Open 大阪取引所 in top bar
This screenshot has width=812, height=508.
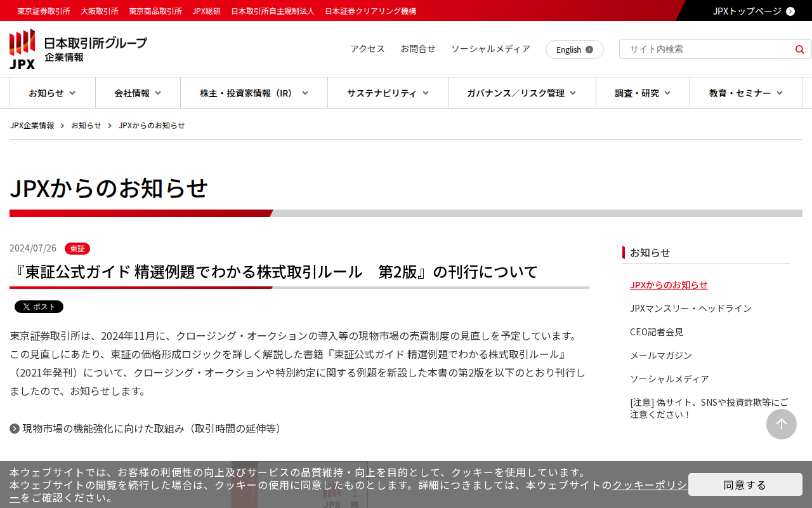(x=100, y=11)
